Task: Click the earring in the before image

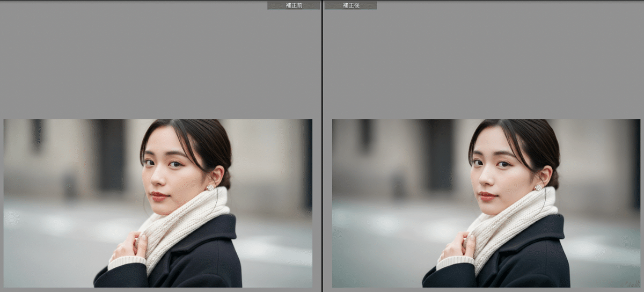Action: coord(209,187)
